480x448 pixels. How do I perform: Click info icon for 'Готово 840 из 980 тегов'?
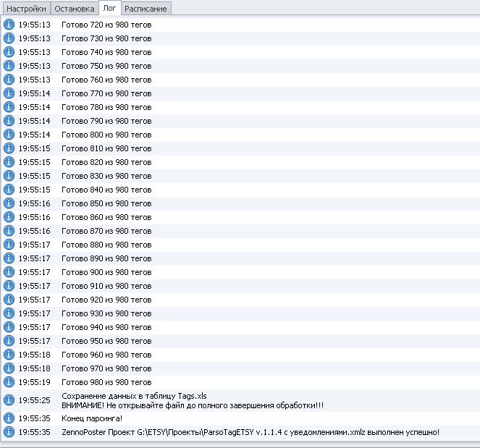click(9, 190)
